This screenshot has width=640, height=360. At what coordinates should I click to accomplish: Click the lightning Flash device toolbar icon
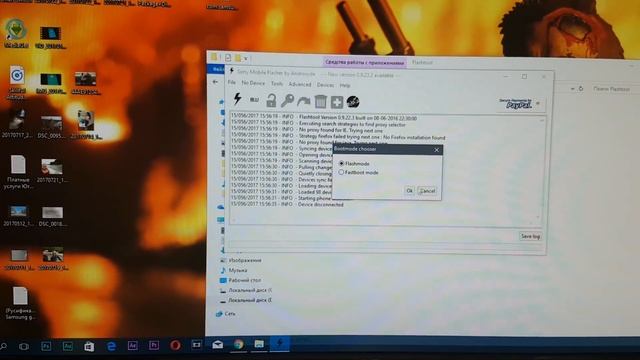238,99
